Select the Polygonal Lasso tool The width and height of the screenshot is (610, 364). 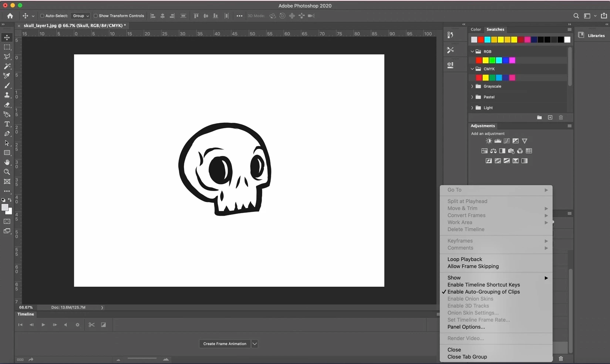click(7, 57)
